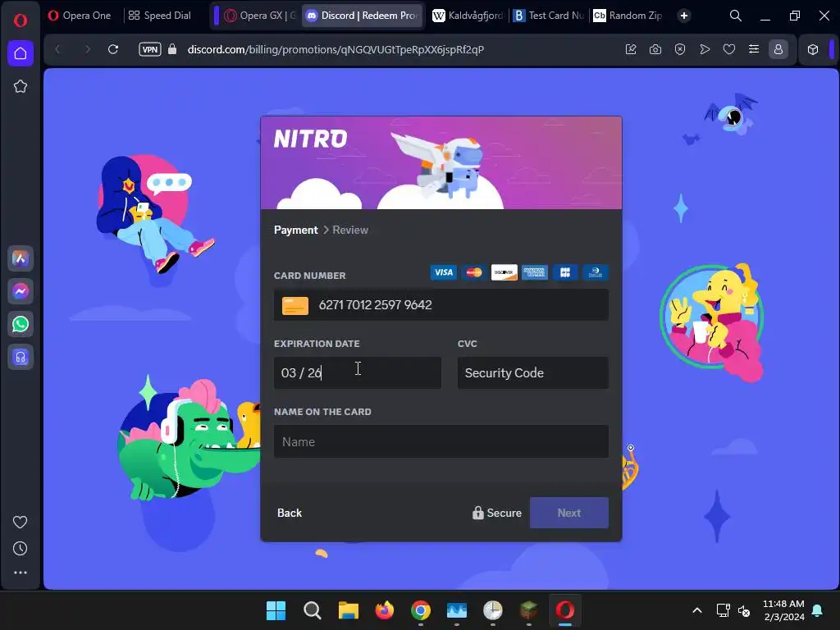Open the Player headphones sidebar icon

pos(21,357)
